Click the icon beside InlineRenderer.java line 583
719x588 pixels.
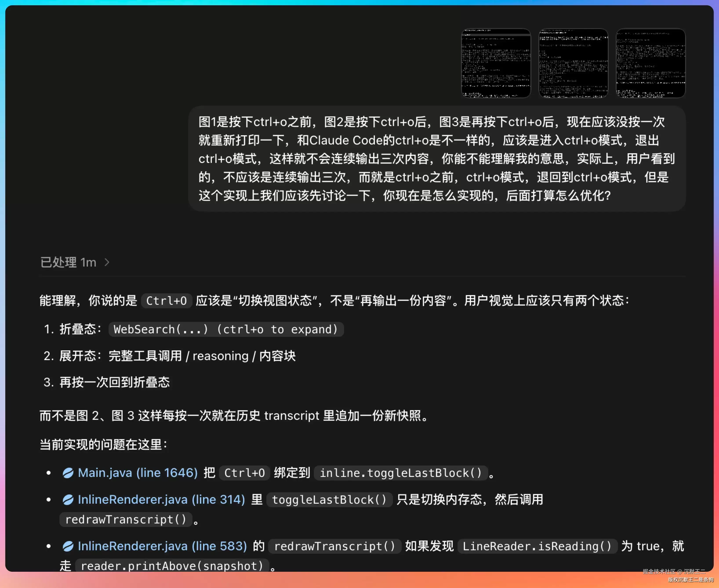[x=68, y=546]
